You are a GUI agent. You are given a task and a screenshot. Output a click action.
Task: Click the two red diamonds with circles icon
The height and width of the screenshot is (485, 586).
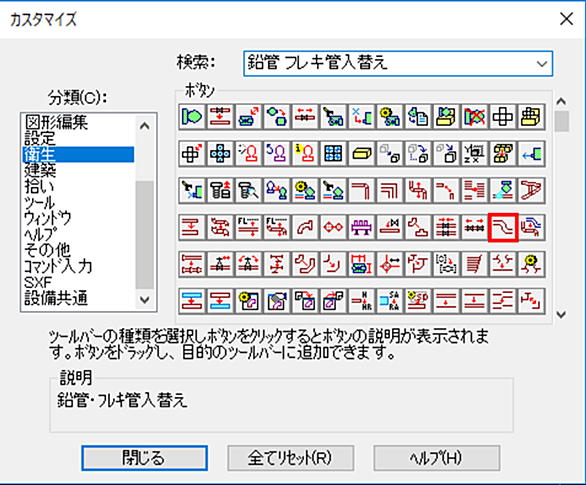coord(333,228)
